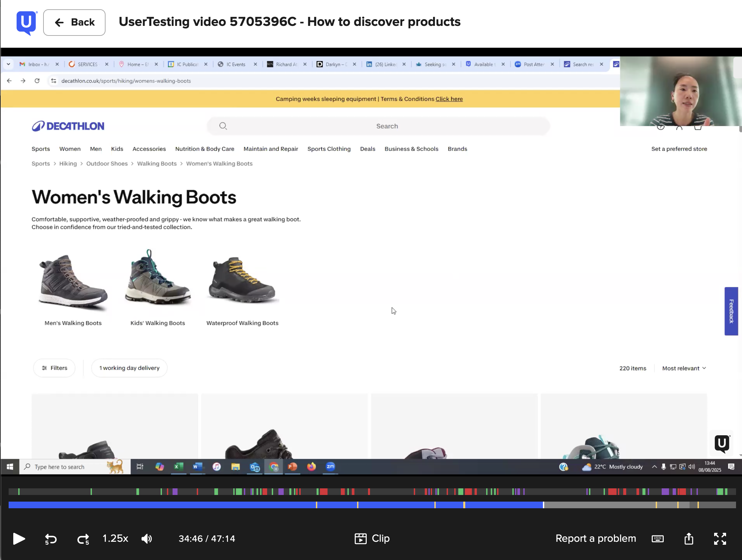This screenshot has height=560, width=742.
Task: Go to Outdoor Shoes breadcrumb link
Action: (107, 164)
